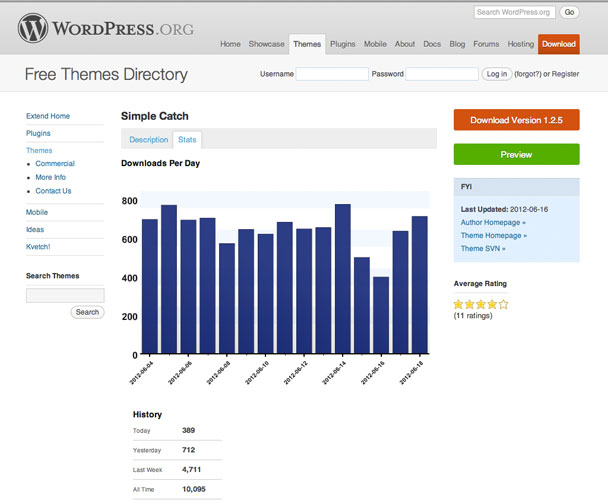608x501 pixels.
Task: Click the Go search button
Action: (x=569, y=12)
